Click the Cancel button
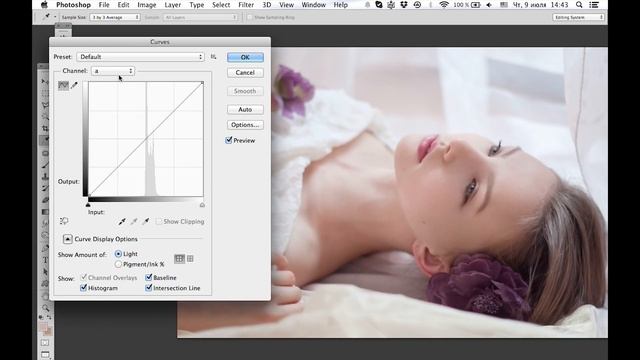640x360 pixels. [245, 73]
